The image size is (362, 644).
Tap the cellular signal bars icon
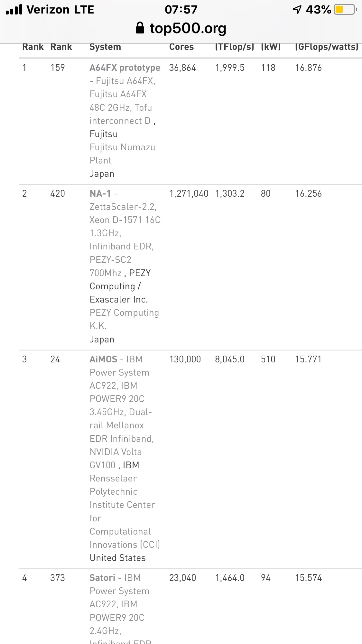pos(14,10)
